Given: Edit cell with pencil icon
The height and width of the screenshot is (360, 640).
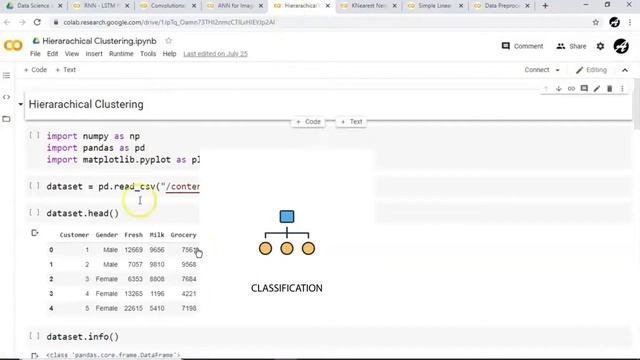Looking at the screenshot, I should [x=597, y=89].
